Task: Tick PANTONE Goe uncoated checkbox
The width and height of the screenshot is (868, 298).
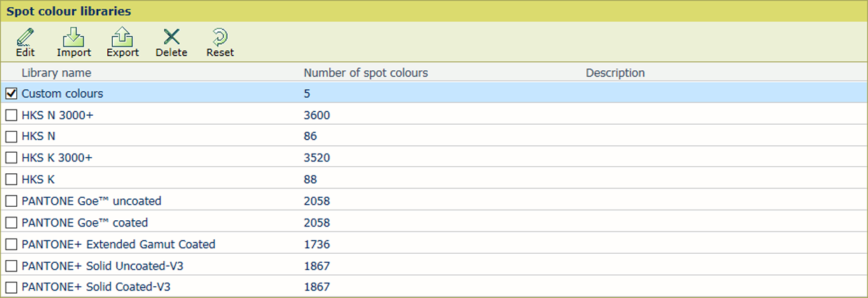Action: [x=11, y=201]
